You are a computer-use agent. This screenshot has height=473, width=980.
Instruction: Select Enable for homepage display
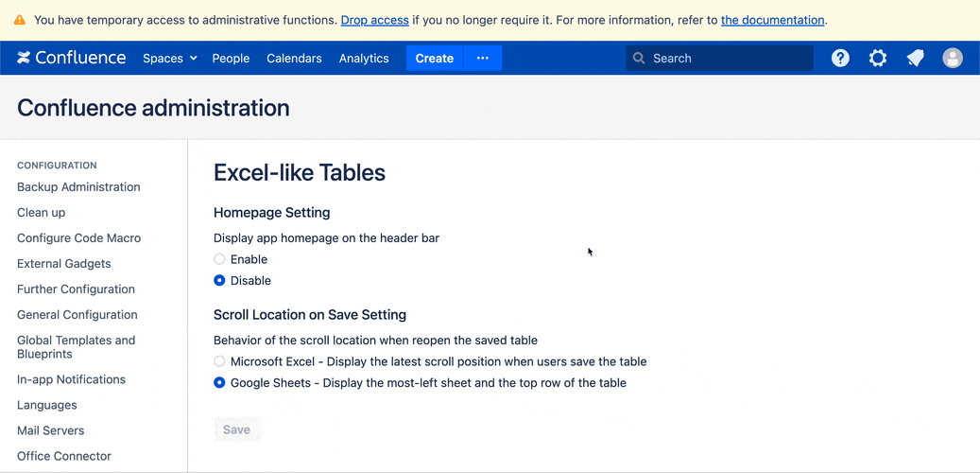point(220,259)
